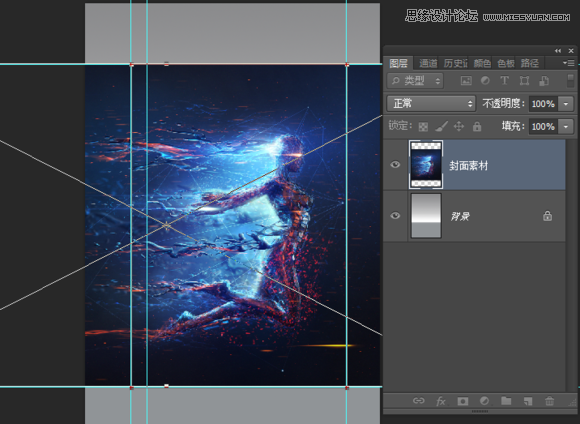Click transform center reference point crosshair
580x424 pixels.
tap(166, 225)
